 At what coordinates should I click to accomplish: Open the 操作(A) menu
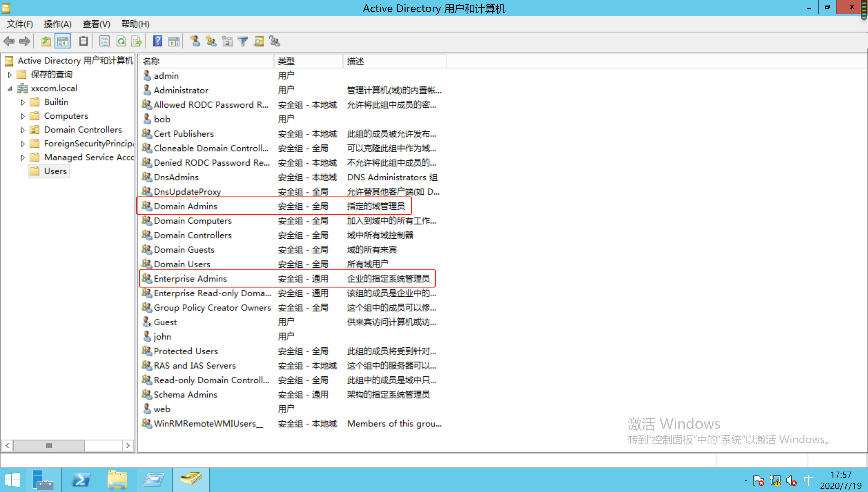point(58,24)
